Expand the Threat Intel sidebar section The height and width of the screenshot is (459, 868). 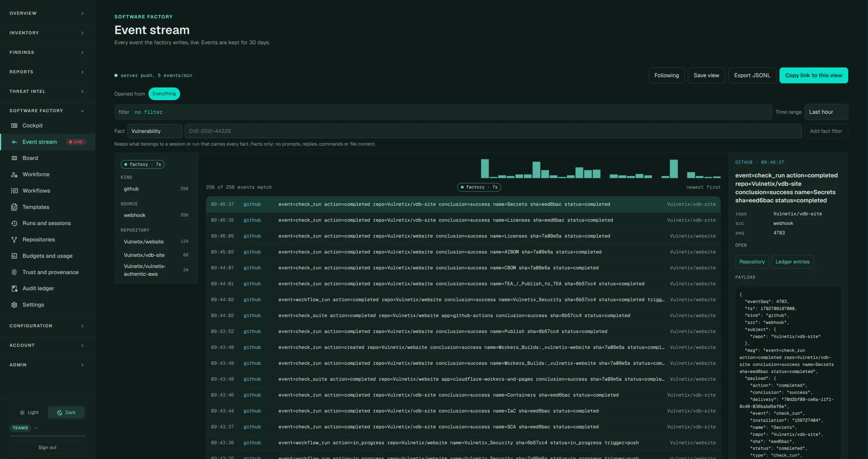point(47,91)
